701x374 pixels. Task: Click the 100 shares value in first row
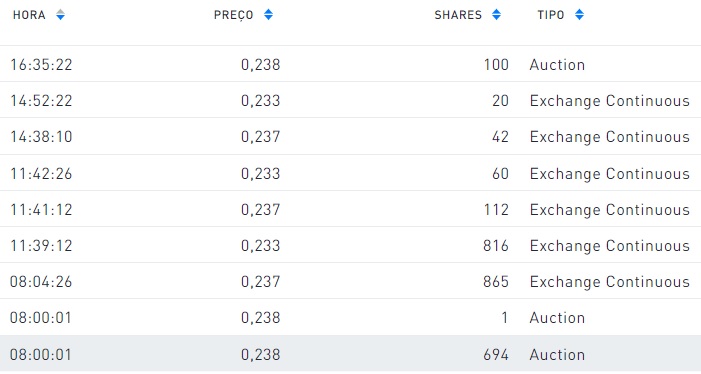point(496,65)
